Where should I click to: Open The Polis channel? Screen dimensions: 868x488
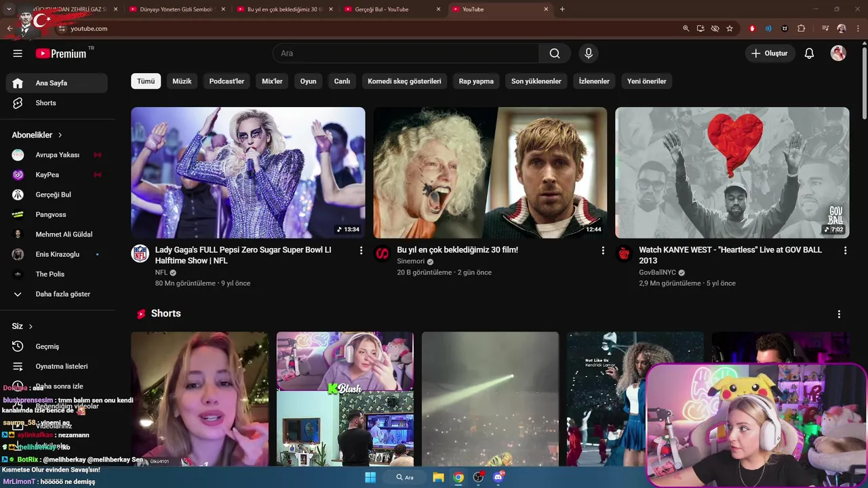point(57,274)
